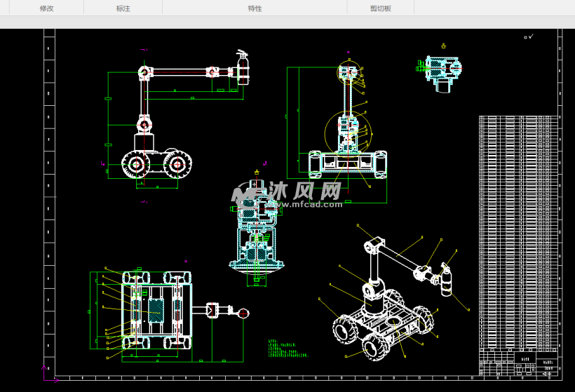Expand the 剪切板 (Clipboard) panel label
This screenshot has height=392, width=575.
pos(381,8)
